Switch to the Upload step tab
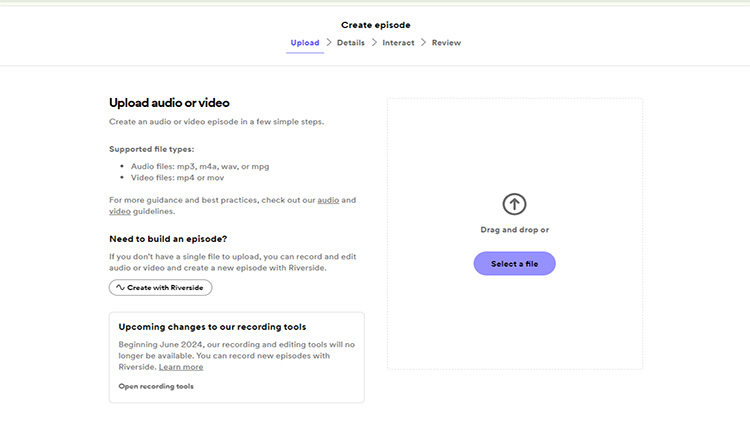The image size is (750, 425). 305,43
